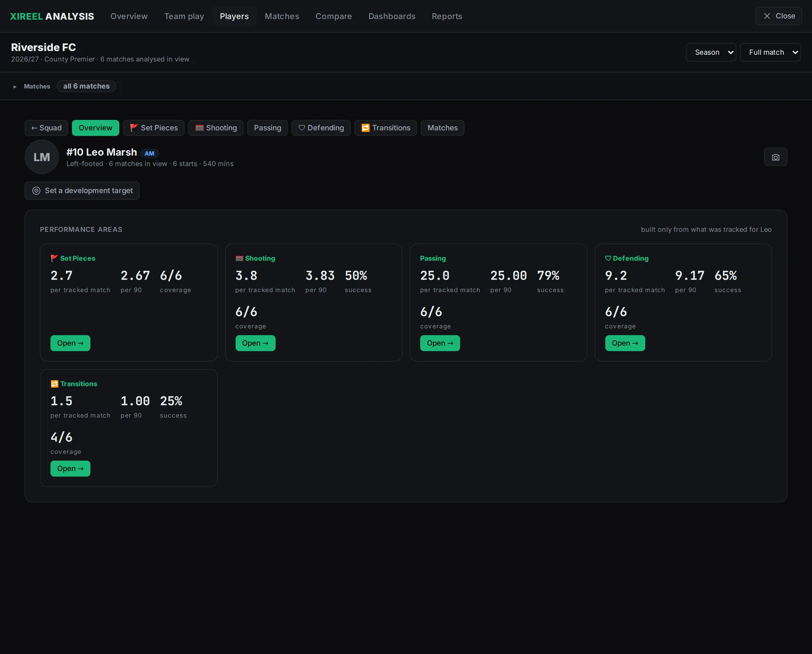
Task: Open the Shooting goal tab
Action: point(216,128)
